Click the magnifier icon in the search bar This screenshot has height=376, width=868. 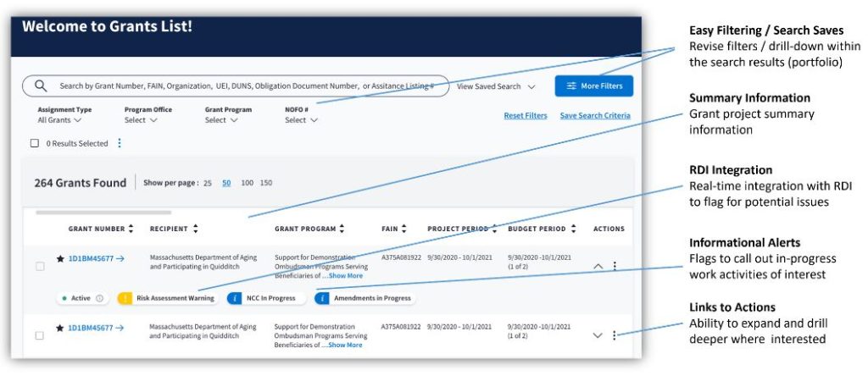40,86
